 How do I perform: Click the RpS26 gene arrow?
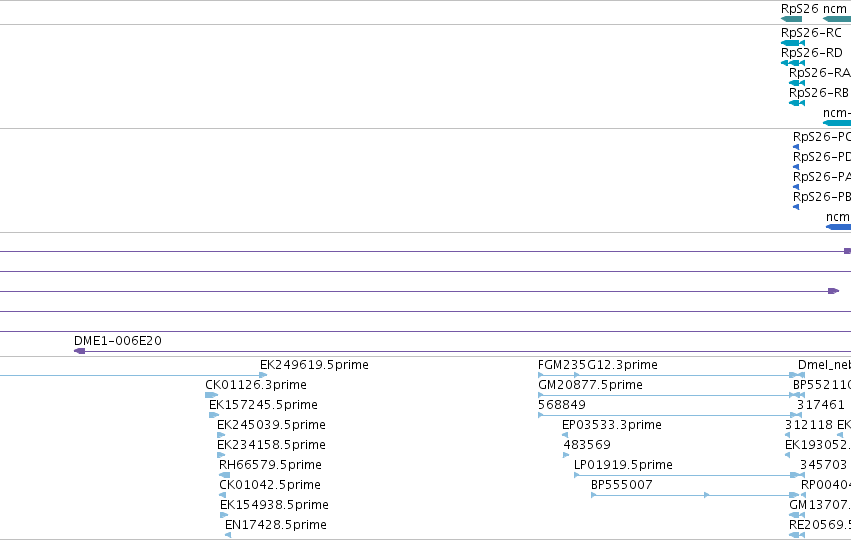pyautogui.click(x=791, y=19)
